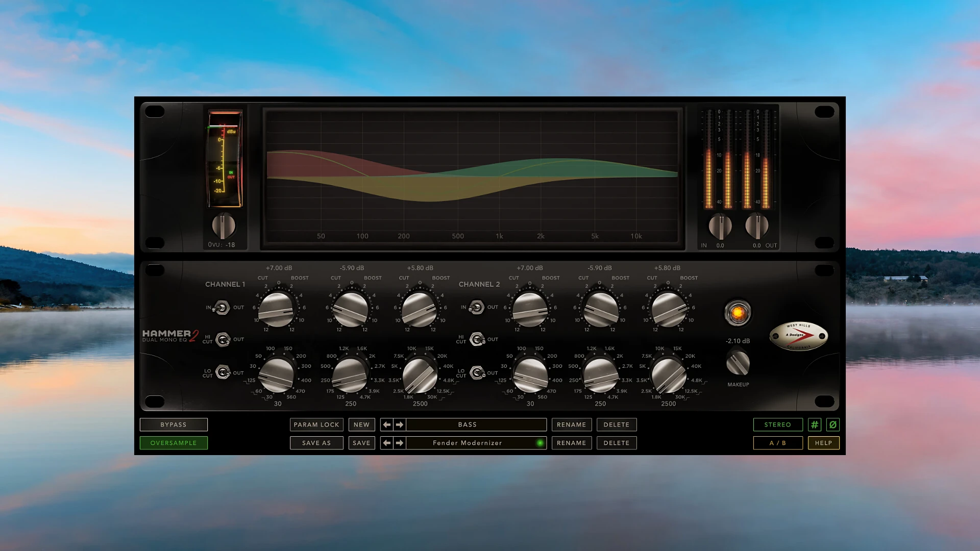Click the 0.0 OUT level readout
The height and width of the screenshot is (551, 980).
(765, 245)
